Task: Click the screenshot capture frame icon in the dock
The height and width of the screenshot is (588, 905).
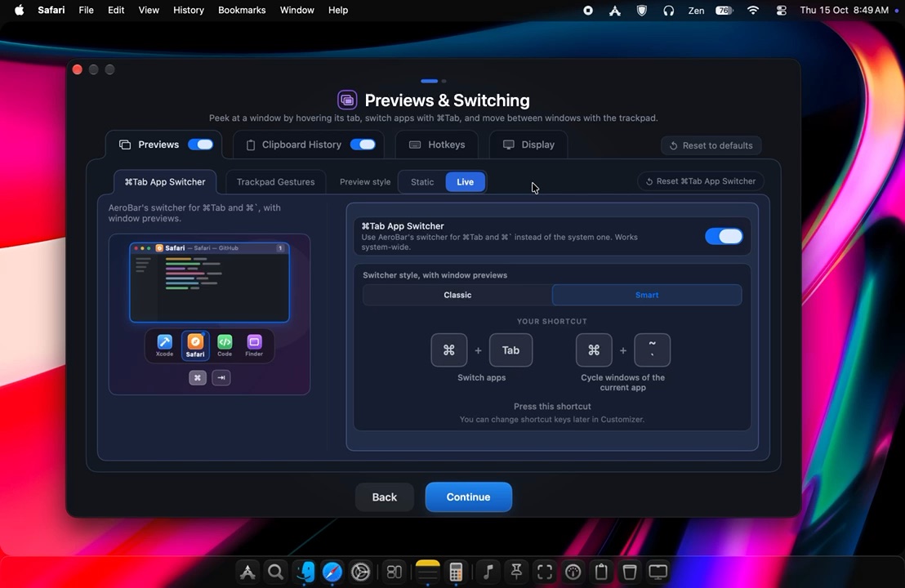Action: coord(545,572)
